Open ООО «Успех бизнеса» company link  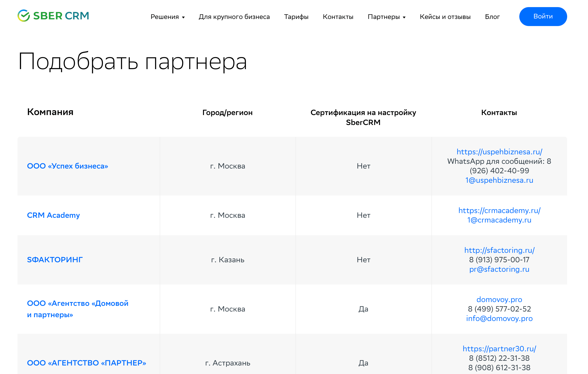67,166
